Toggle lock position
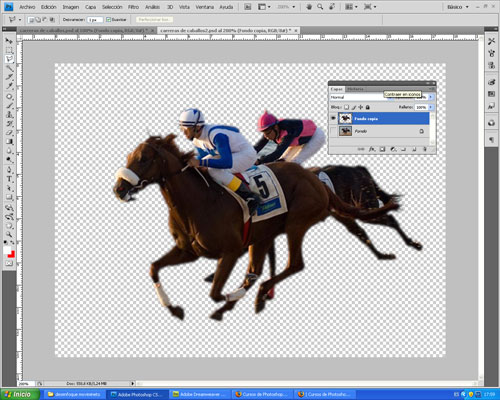This screenshot has height=400, width=500. (x=361, y=107)
